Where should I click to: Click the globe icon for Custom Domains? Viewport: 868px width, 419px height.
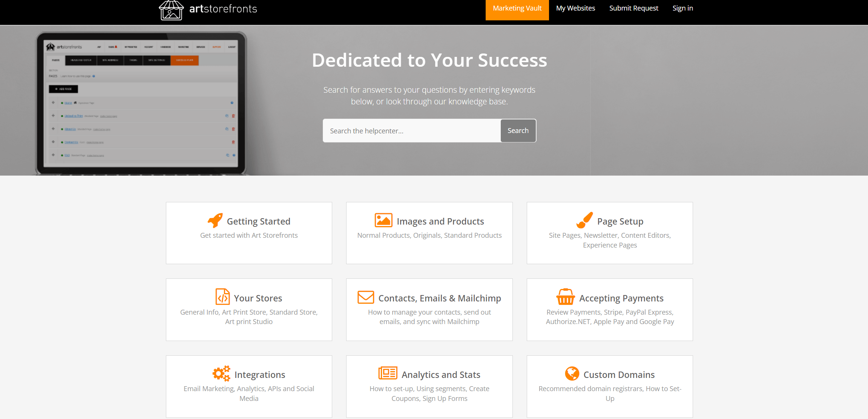[572, 374]
